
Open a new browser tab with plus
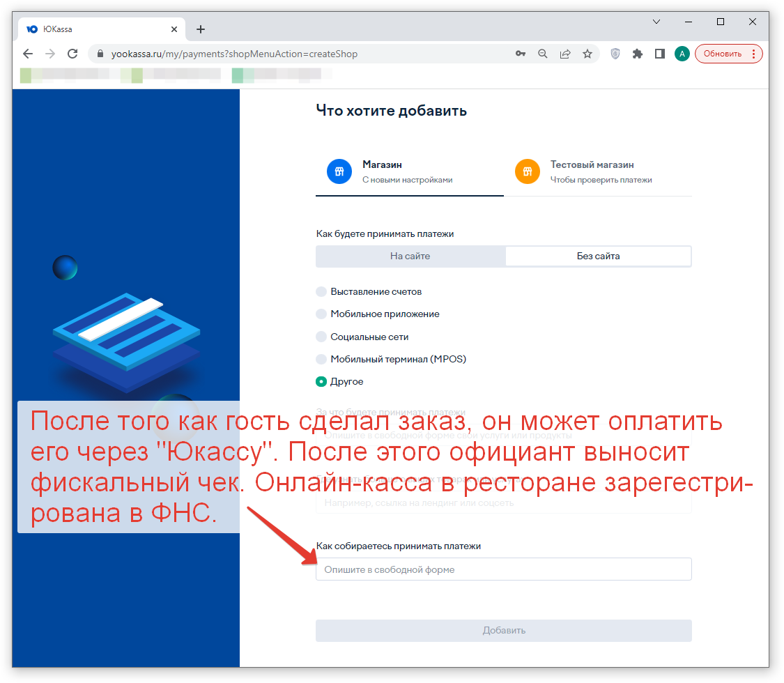[x=201, y=29]
